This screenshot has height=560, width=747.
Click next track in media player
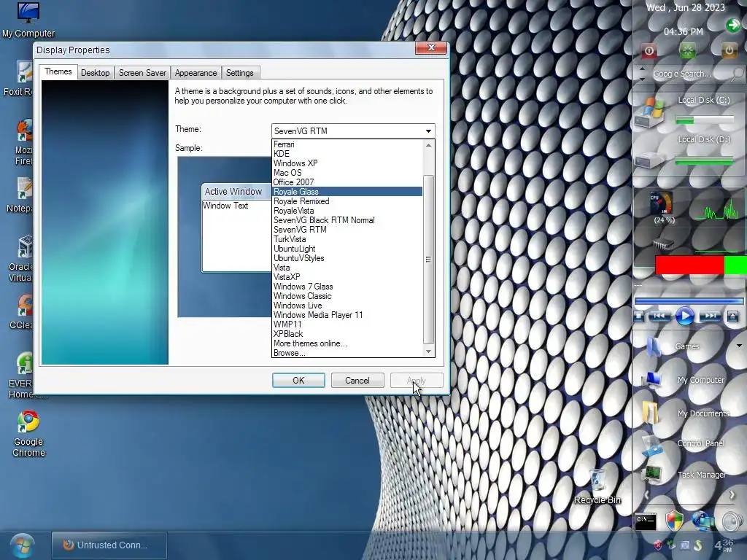710,316
